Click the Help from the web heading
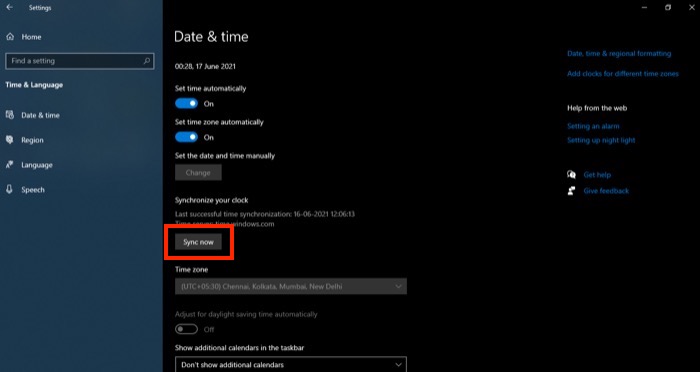Image resolution: width=700 pixels, height=372 pixels. tap(597, 108)
